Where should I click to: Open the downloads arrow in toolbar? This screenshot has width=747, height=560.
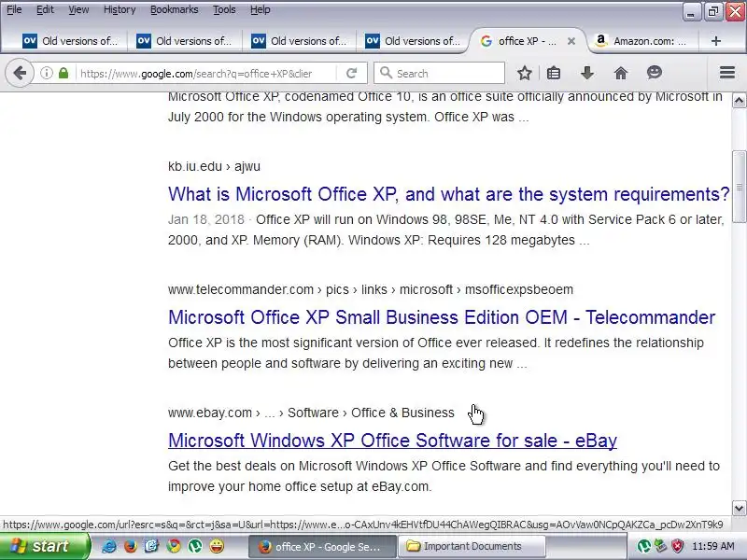coord(587,73)
